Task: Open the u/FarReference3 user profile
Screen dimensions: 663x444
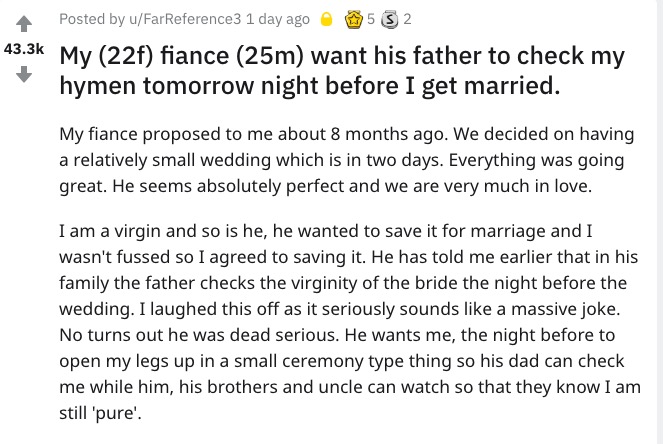Action: pos(185,19)
